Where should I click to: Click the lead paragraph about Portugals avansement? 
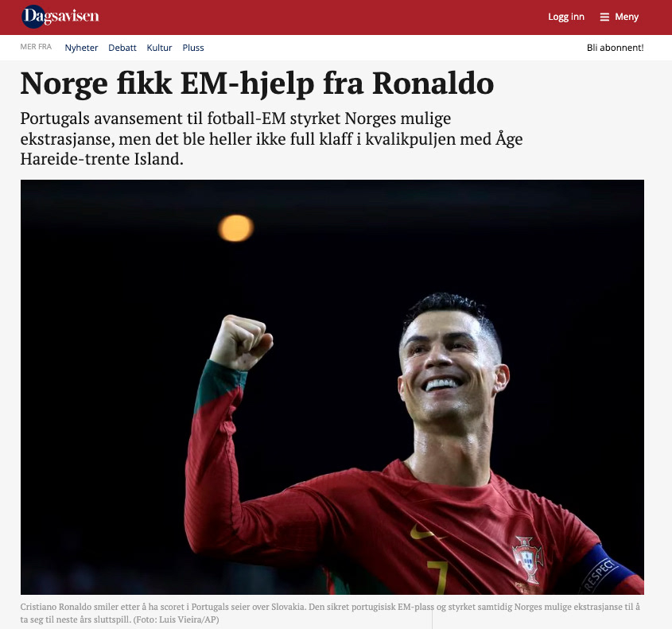(x=271, y=138)
